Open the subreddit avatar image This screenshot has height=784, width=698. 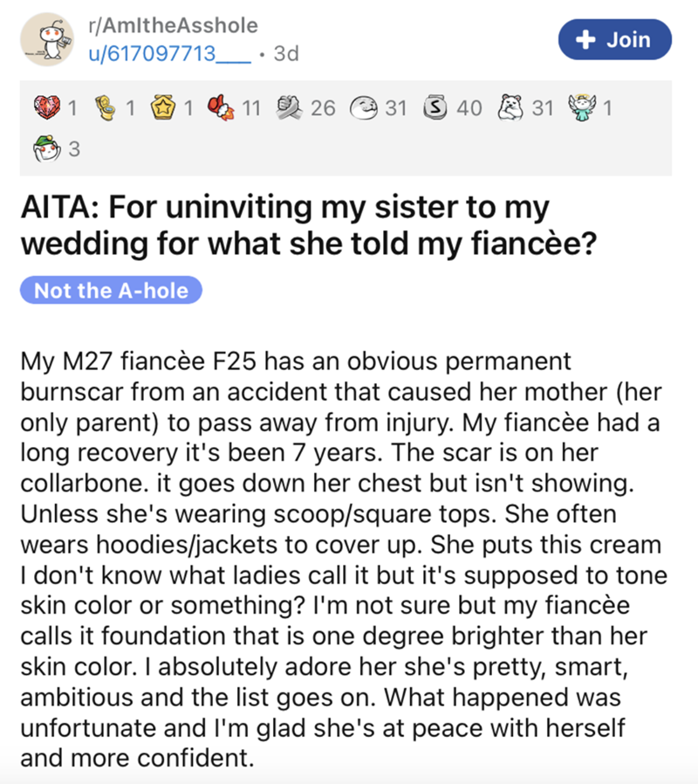[x=48, y=40]
